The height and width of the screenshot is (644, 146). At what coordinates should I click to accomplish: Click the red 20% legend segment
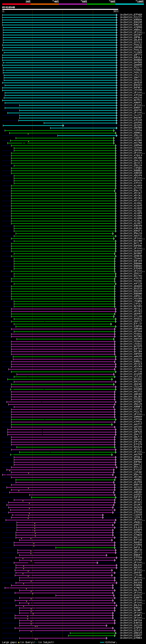(16, 4)
